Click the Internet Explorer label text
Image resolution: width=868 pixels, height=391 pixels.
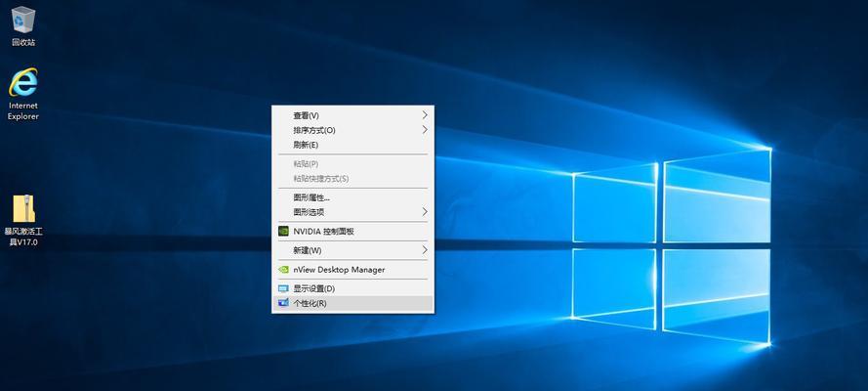coord(23,110)
